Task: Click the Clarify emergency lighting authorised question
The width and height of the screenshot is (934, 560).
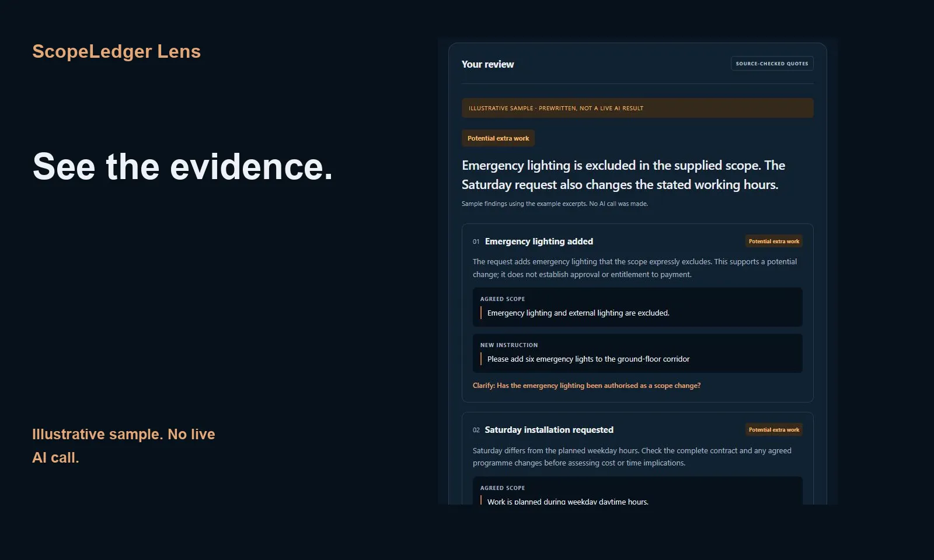Action: tap(587, 386)
